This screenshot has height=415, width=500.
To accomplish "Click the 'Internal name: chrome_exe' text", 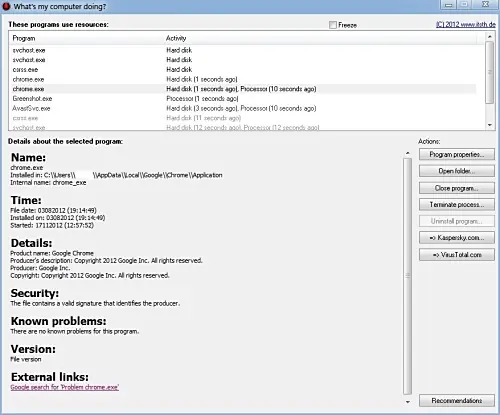I will (48, 183).
